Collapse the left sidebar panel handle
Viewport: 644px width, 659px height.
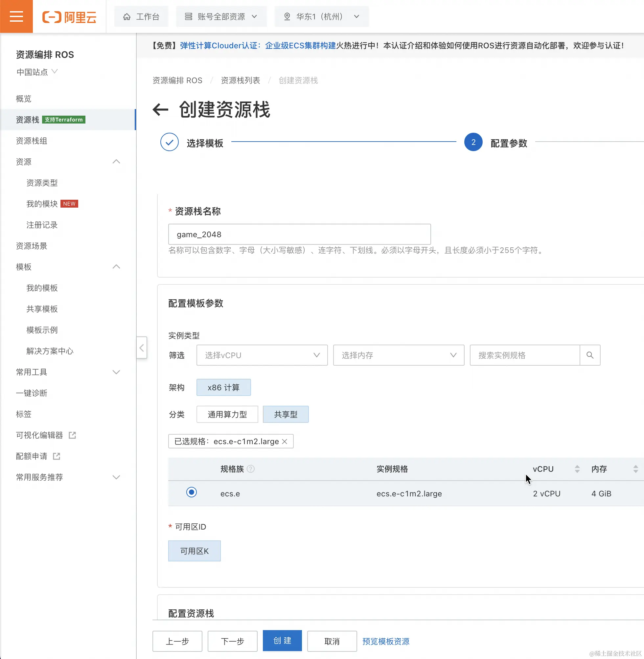(142, 348)
